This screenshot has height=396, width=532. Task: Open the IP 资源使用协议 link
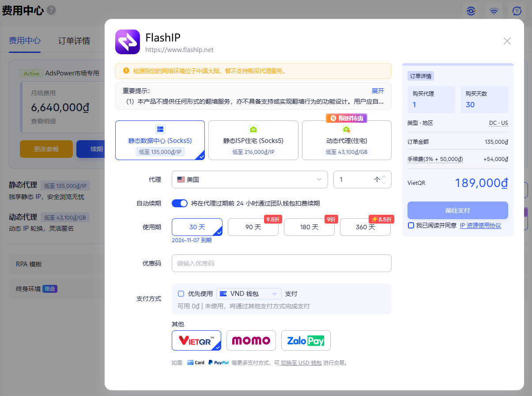pyautogui.click(x=480, y=225)
